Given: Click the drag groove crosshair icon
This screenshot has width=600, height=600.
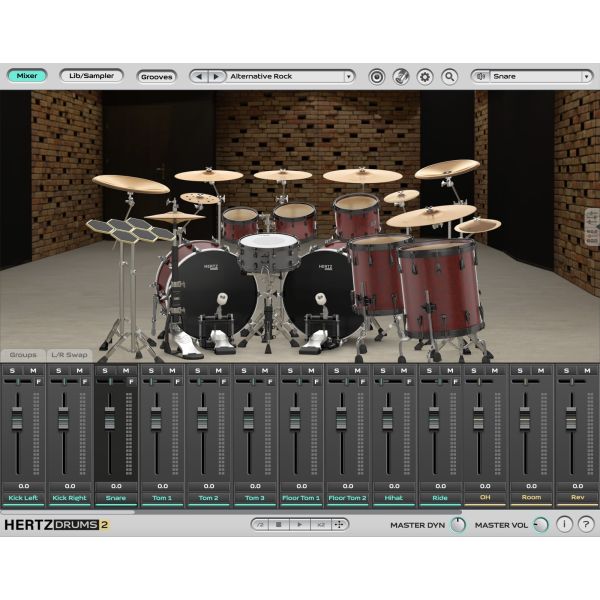Looking at the screenshot, I should click(339, 525).
